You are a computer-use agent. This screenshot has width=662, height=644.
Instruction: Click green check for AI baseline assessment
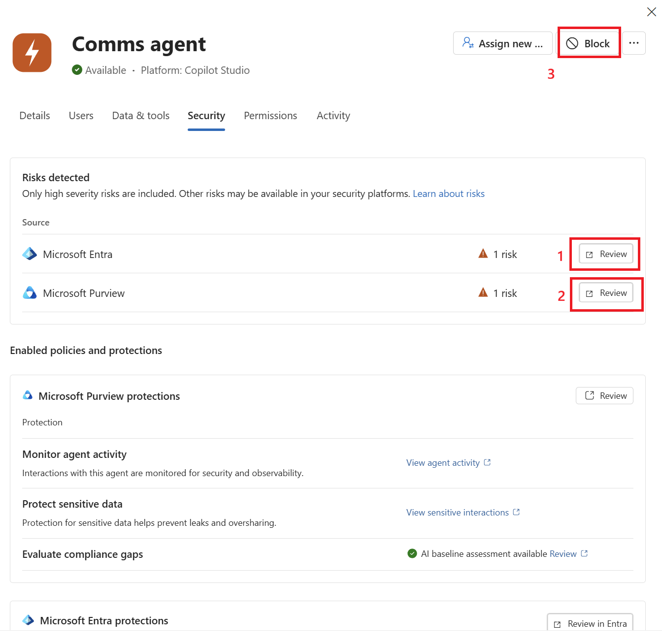pyautogui.click(x=413, y=553)
